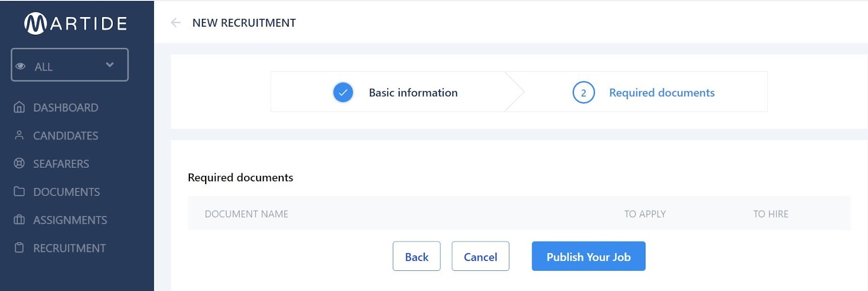Image resolution: width=868 pixels, height=291 pixels.
Task: Click the blue checkmark on Basic information
Action: coord(343,92)
